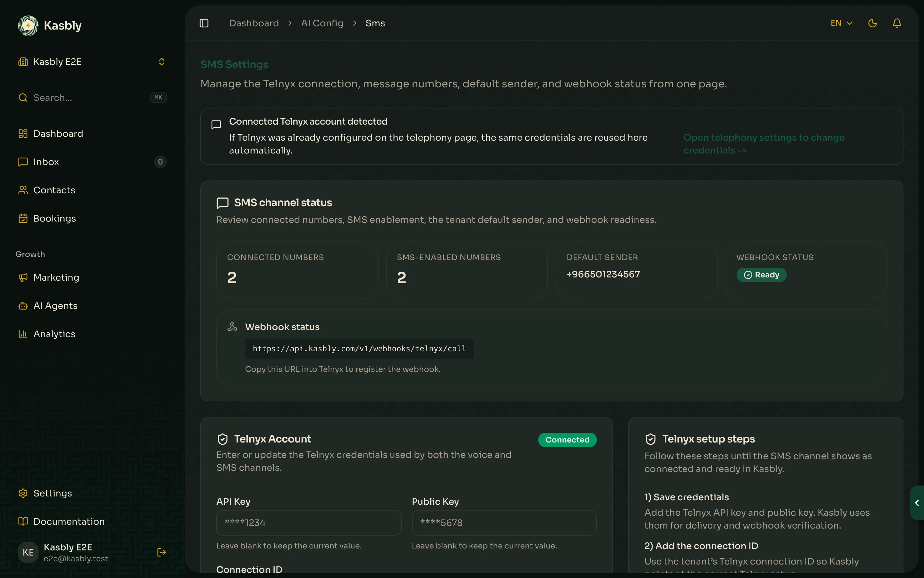Click the Inbox unread count badge
The height and width of the screenshot is (578, 924).
tap(160, 162)
